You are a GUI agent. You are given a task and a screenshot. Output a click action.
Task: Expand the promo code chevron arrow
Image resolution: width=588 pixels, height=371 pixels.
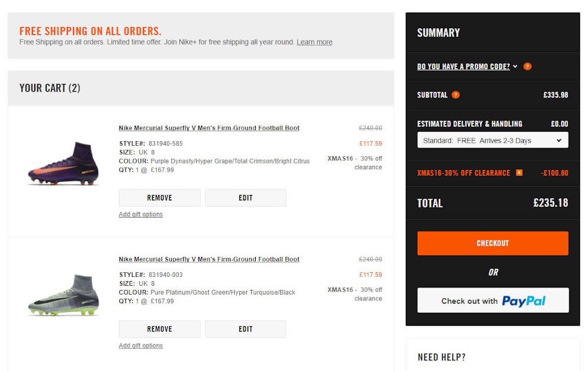[515, 66]
